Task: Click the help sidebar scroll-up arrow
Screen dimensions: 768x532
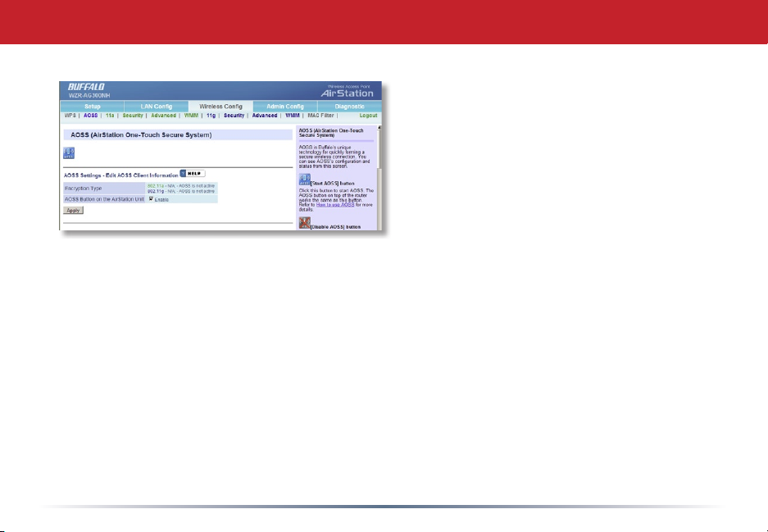Action: (x=379, y=128)
